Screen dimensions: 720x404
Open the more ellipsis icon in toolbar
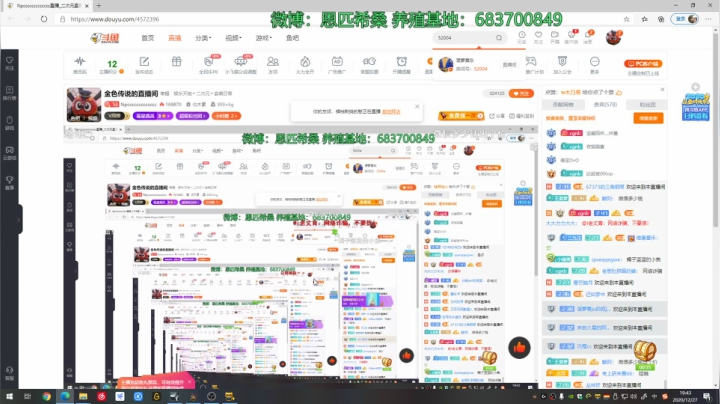click(595, 65)
